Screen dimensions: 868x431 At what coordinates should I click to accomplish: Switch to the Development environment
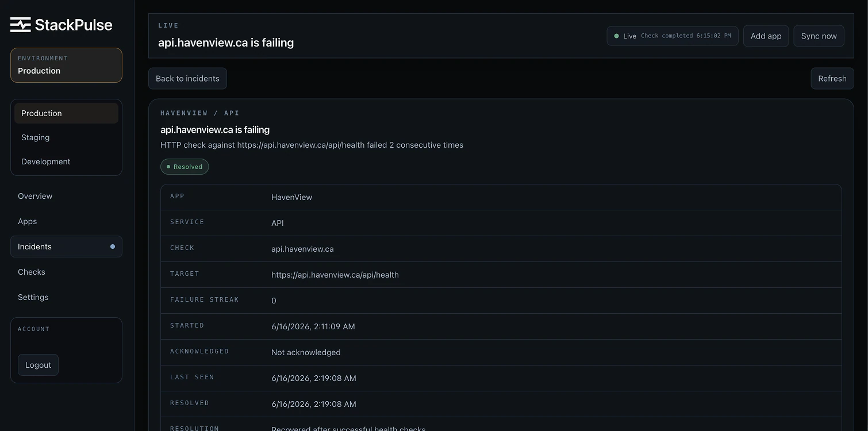pyautogui.click(x=66, y=161)
